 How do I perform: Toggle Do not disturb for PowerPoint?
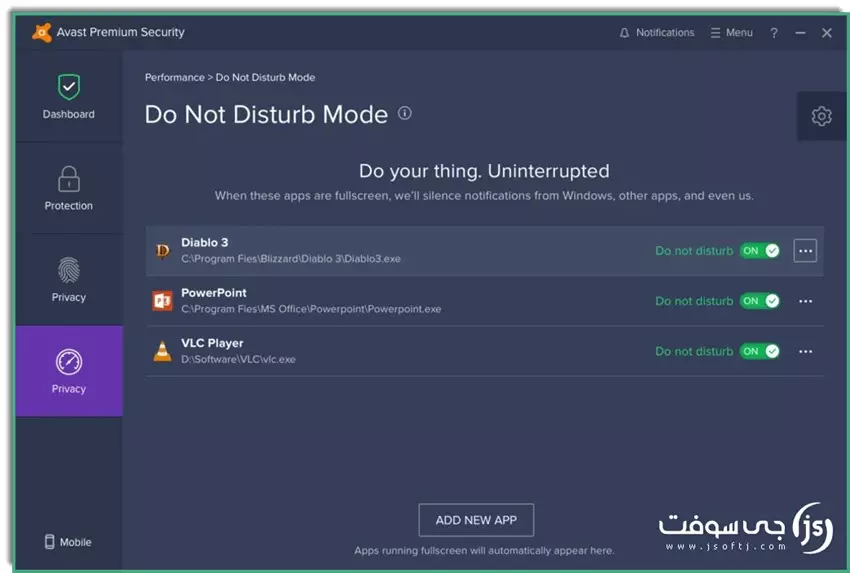(x=759, y=301)
